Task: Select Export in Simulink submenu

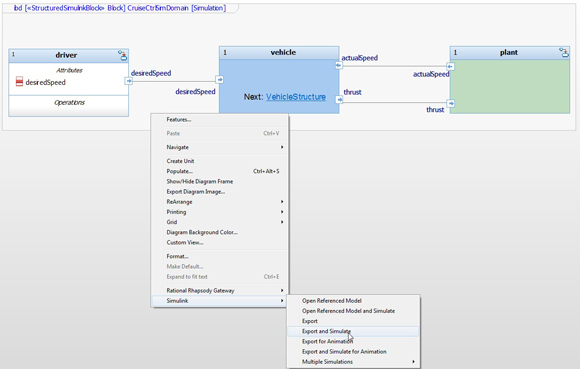Action: (354, 321)
